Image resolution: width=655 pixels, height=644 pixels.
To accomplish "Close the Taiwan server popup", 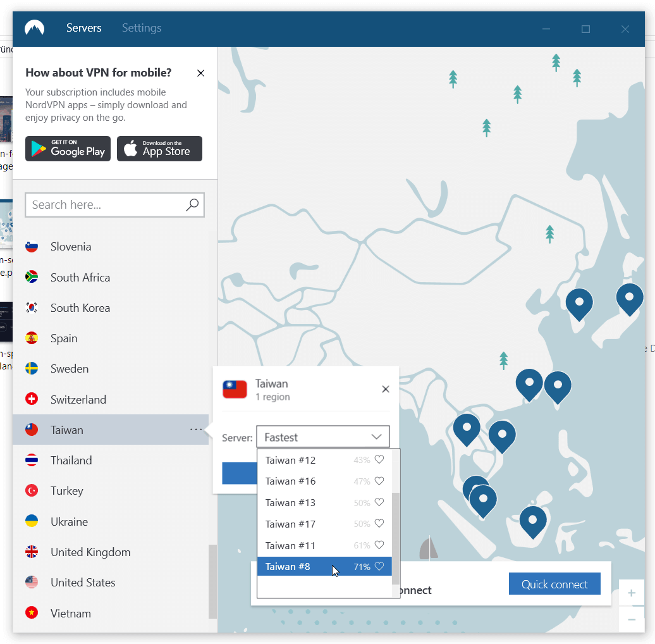I will pyautogui.click(x=386, y=389).
